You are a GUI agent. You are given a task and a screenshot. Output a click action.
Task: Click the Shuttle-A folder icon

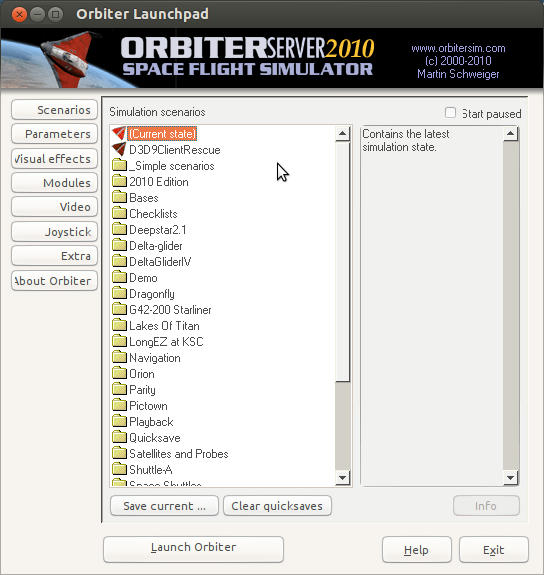[119, 470]
